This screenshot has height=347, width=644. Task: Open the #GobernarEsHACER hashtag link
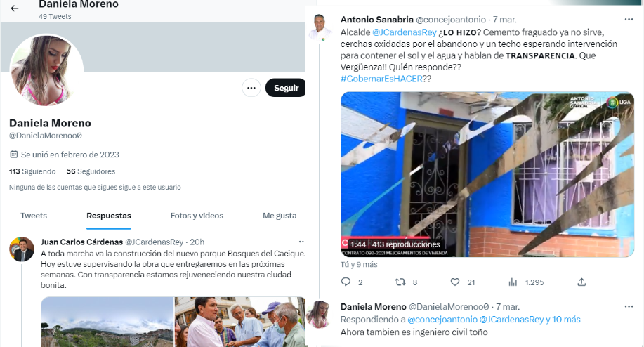(381, 79)
